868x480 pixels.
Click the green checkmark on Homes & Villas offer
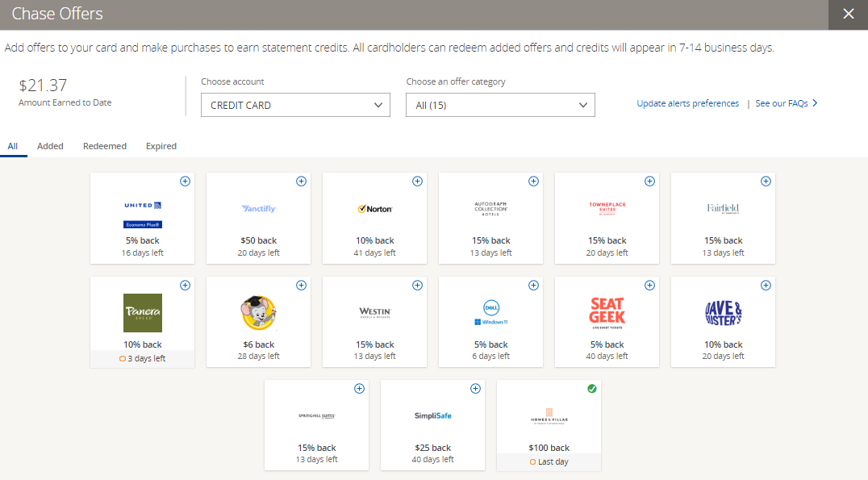[x=591, y=389]
